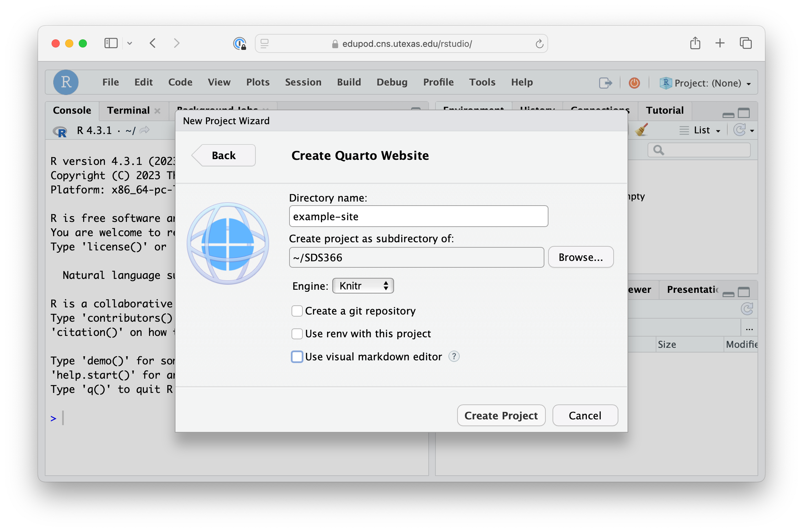Click the Directory name input field
The width and height of the screenshot is (803, 532).
(x=418, y=216)
